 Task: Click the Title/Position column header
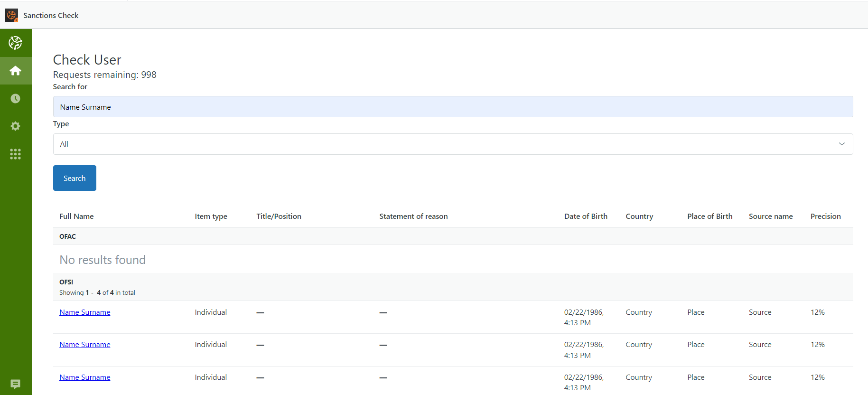point(279,216)
